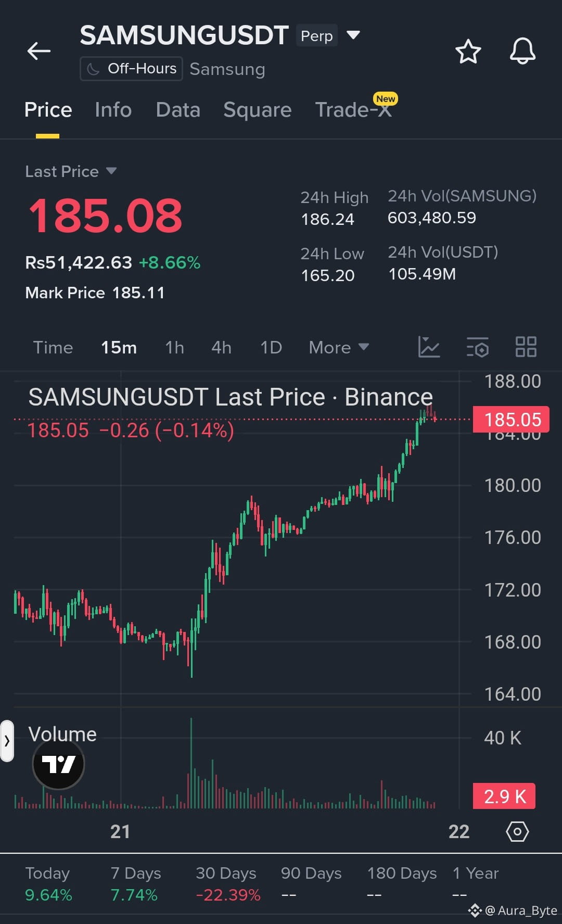Open chart display settings list icon
The height and width of the screenshot is (924, 562).
(478, 347)
